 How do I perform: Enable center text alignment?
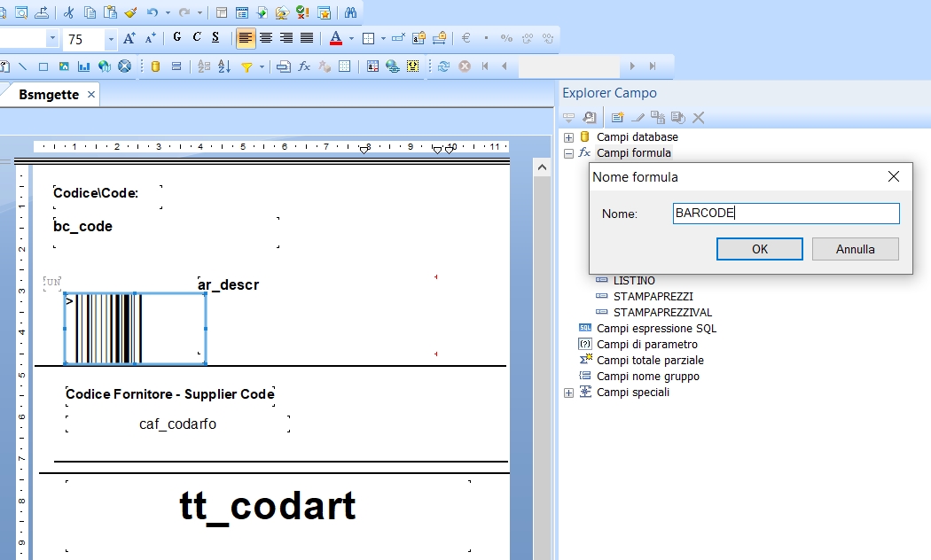pyautogui.click(x=266, y=38)
